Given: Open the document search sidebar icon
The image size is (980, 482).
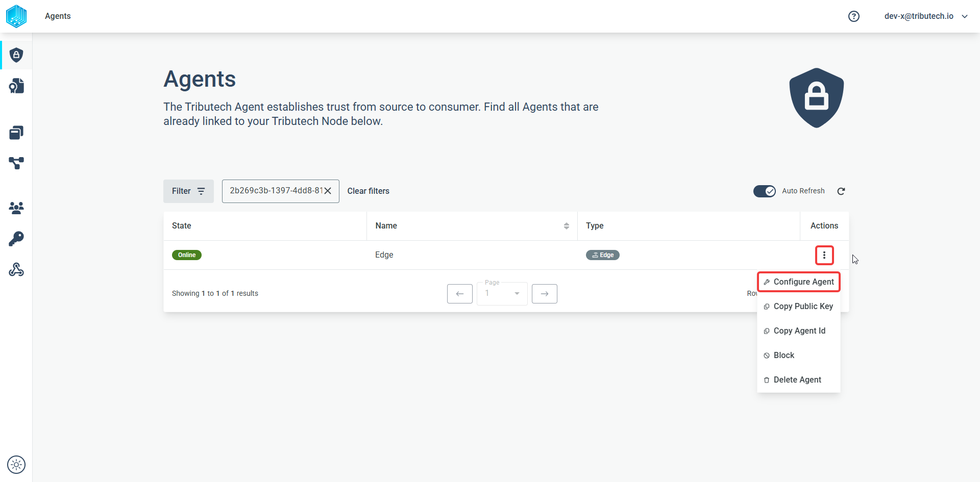Looking at the screenshot, I should click(16, 86).
